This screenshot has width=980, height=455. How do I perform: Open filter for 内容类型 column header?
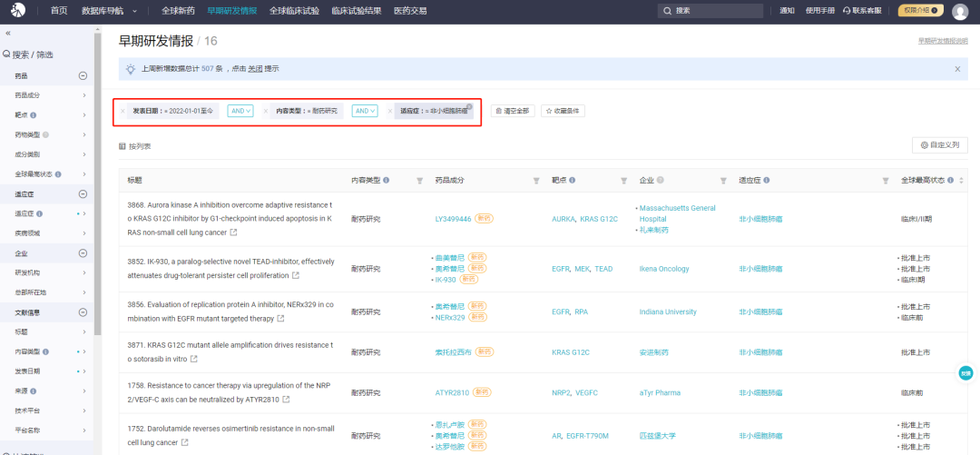[x=420, y=180]
